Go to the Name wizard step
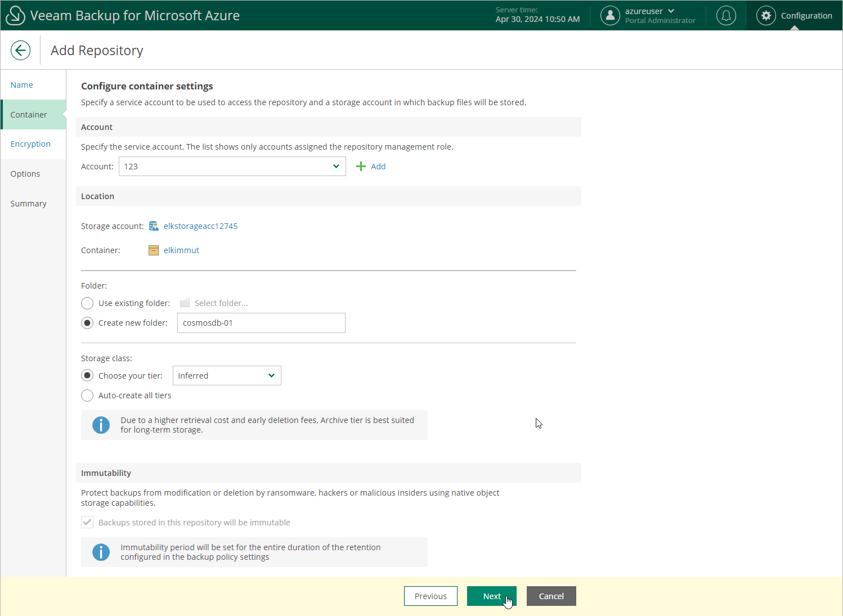This screenshot has width=843, height=616. click(33, 85)
